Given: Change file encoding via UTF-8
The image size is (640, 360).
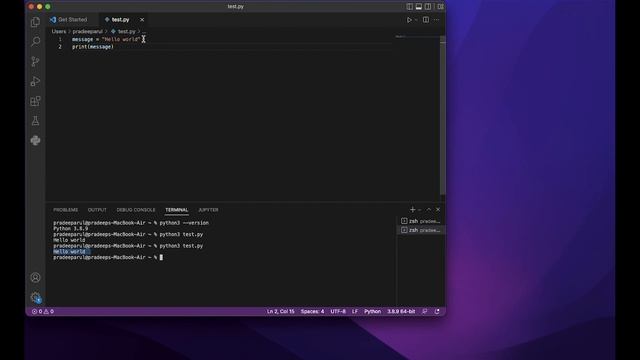Looking at the screenshot, I should point(338,311).
